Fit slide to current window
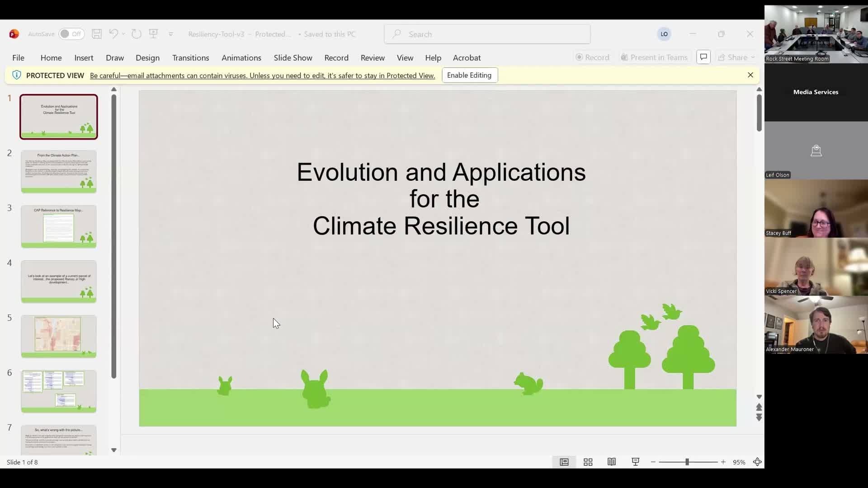This screenshot has width=868, height=488. pyautogui.click(x=758, y=462)
